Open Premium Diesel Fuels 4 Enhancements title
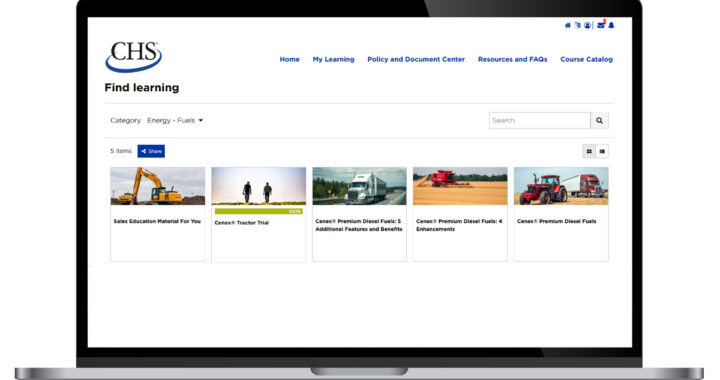This screenshot has width=720, height=380. (x=459, y=225)
